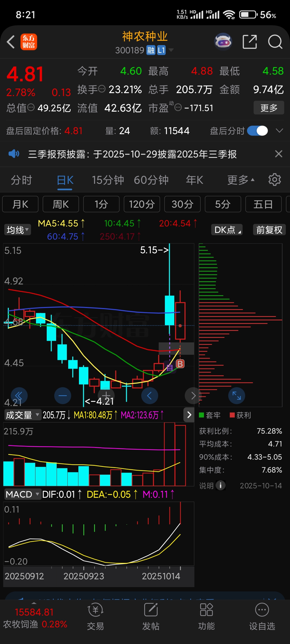This screenshot has height=644, width=290.
Task: Tap the 东方财富 app logo
Action: tap(29, 42)
